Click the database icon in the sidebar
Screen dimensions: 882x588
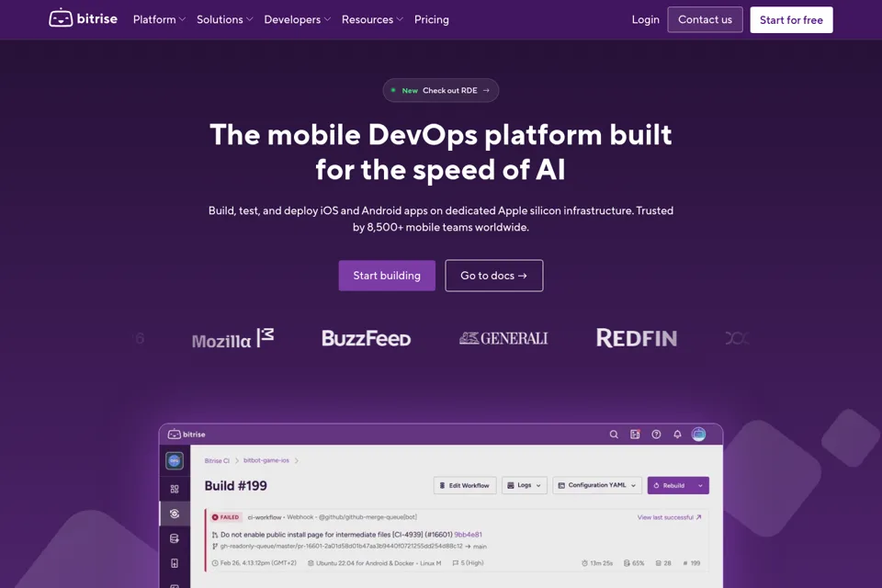coord(175,538)
